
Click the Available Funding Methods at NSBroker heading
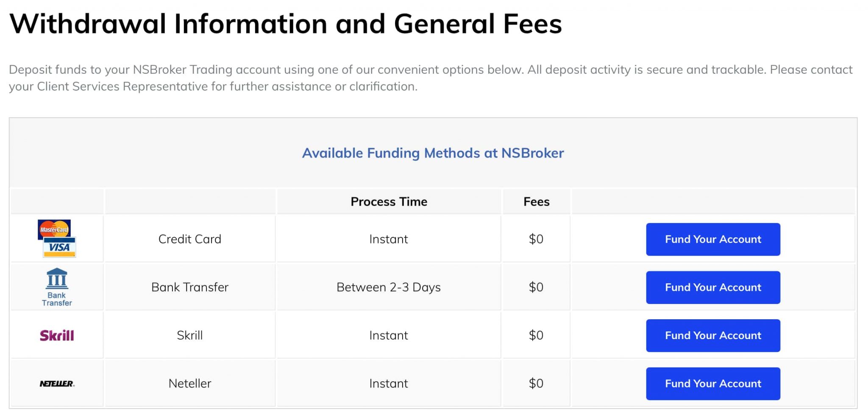pos(433,153)
